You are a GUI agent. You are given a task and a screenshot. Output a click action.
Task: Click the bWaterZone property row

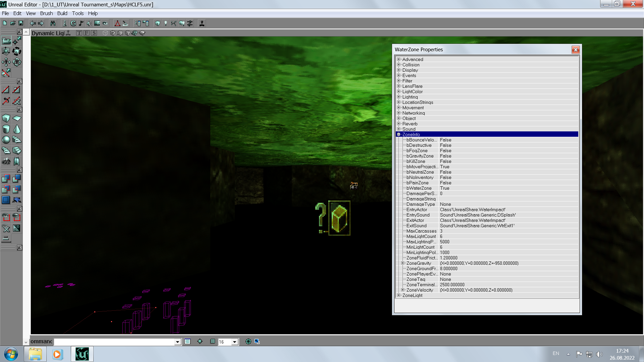pyautogui.click(x=419, y=188)
